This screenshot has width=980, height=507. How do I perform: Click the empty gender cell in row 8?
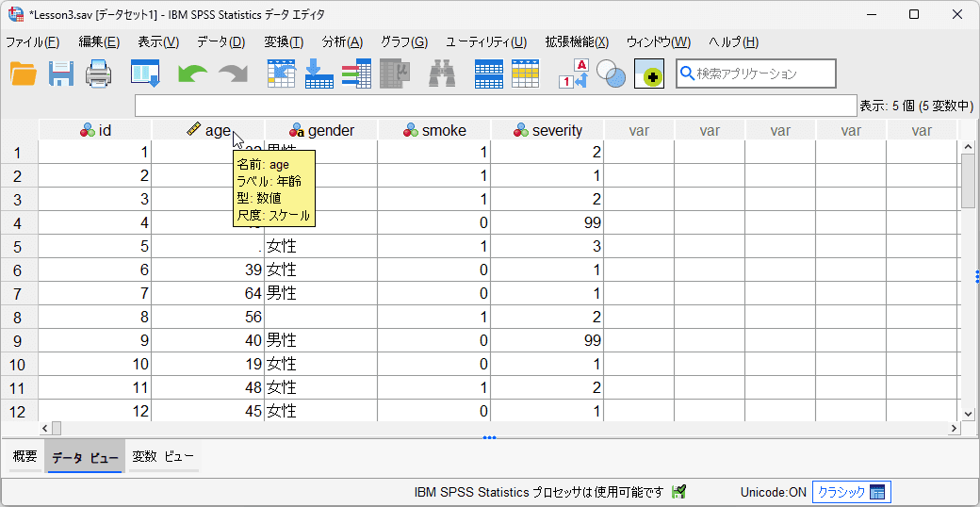pos(321,317)
